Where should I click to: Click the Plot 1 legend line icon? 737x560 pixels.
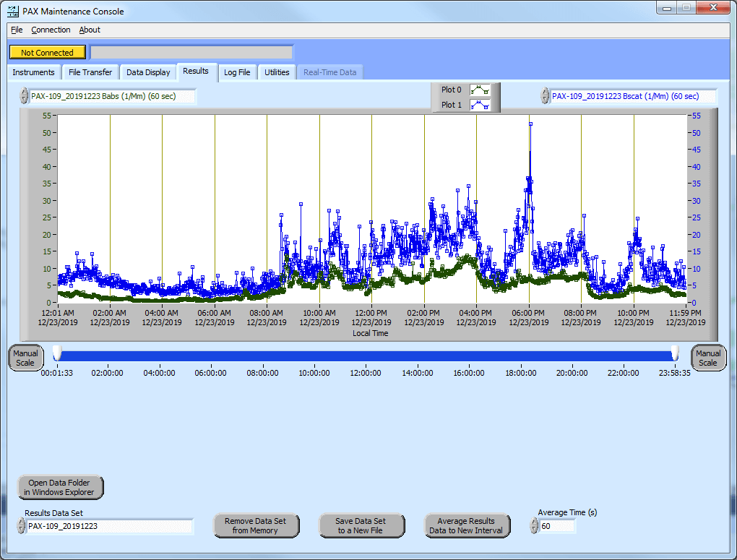[x=480, y=105]
